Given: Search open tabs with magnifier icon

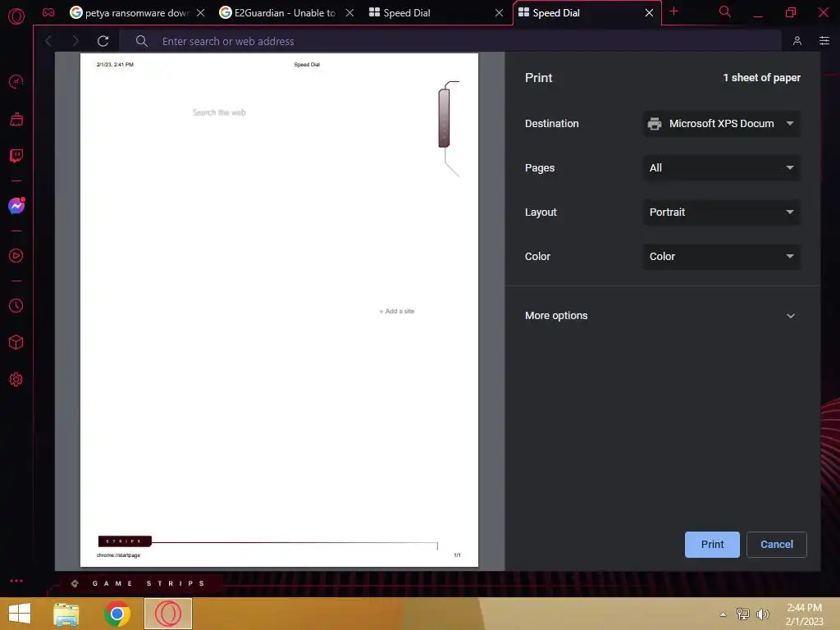Looking at the screenshot, I should tap(725, 11).
